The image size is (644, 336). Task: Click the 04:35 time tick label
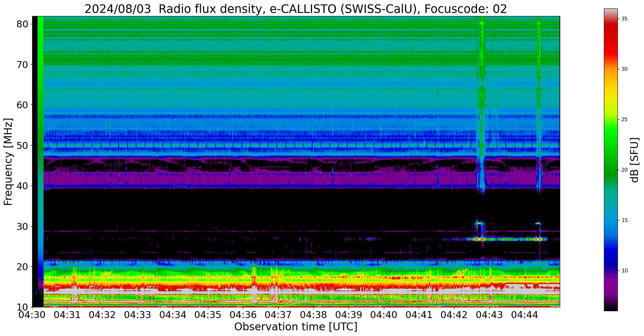(x=208, y=315)
